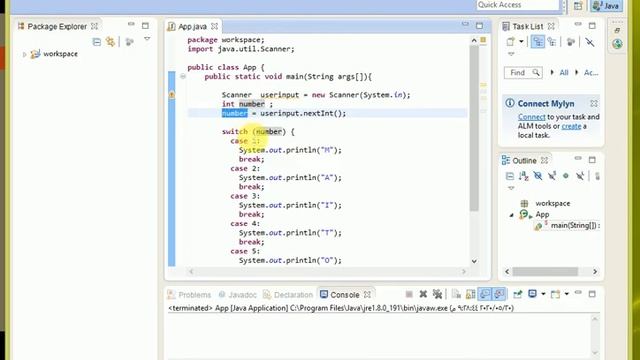Click Remove Launch icon in Console
The height and width of the screenshot is (360, 640).
(x=423, y=294)
